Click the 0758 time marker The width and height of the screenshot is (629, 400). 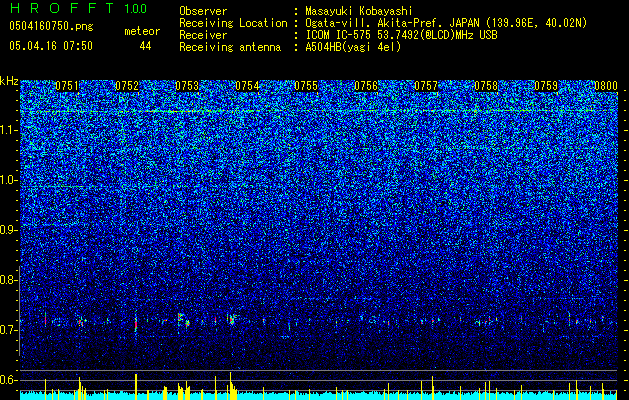coord(486,86)
